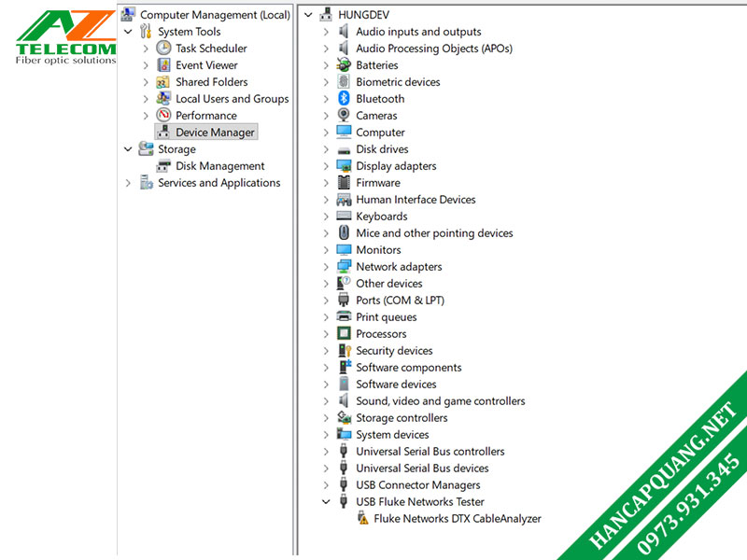Expand the Network adapters category
The image size is (747, 560).
click(x=326, y=267)
